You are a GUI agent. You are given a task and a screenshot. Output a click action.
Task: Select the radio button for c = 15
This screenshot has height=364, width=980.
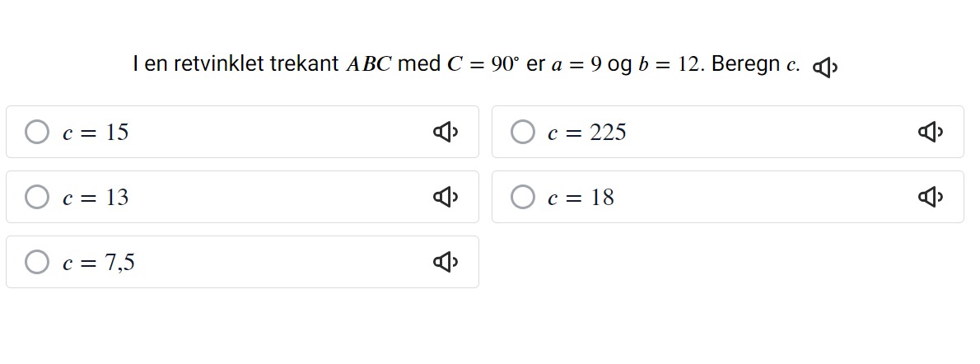[37, 132]
